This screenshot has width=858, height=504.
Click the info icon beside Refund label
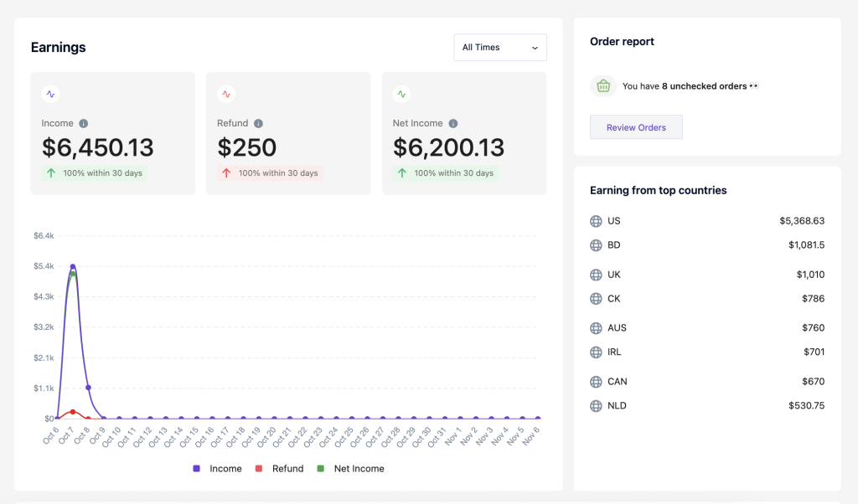click(x=259, y=124)
